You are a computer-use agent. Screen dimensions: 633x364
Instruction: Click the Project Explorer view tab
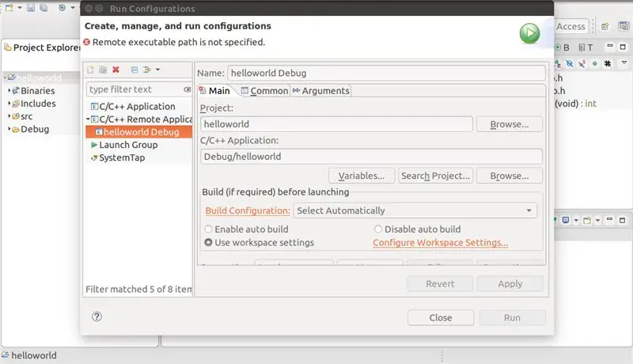coord(42,47)
